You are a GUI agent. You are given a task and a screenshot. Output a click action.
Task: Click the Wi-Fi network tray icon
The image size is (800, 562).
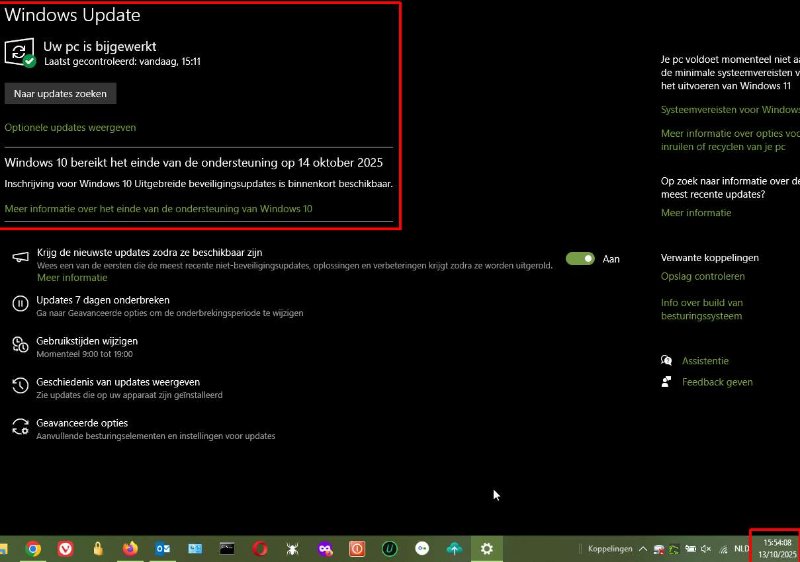pos(723,549)
